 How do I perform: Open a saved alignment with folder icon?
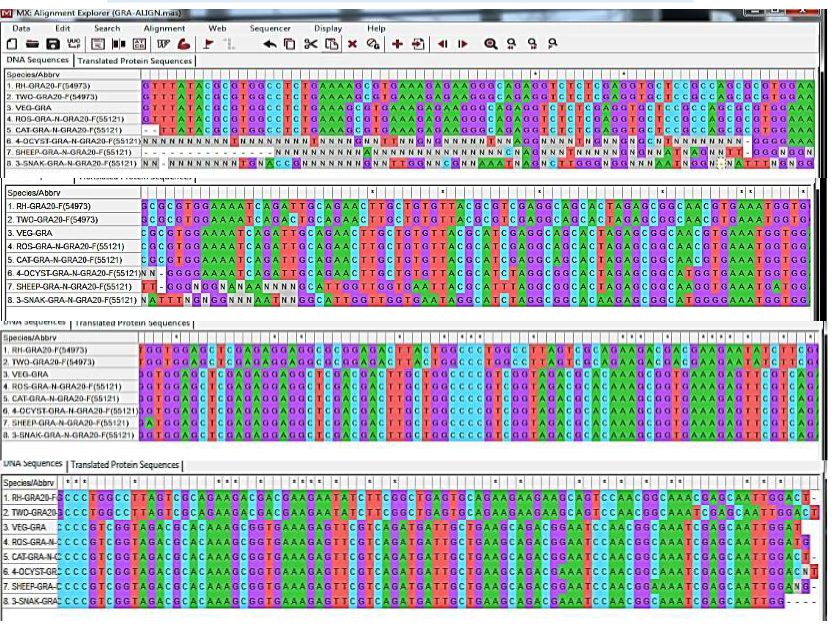[32, 44]
